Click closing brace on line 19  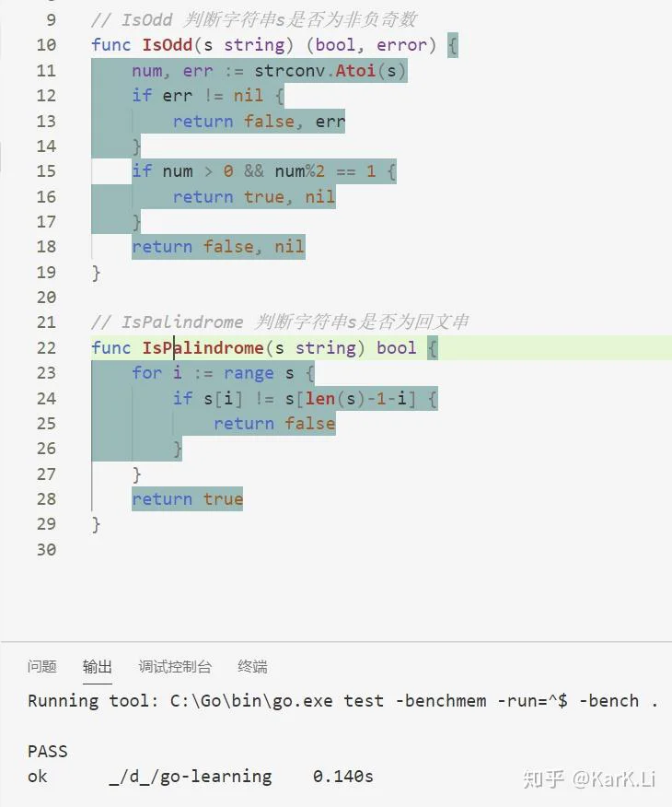point(96,273)
